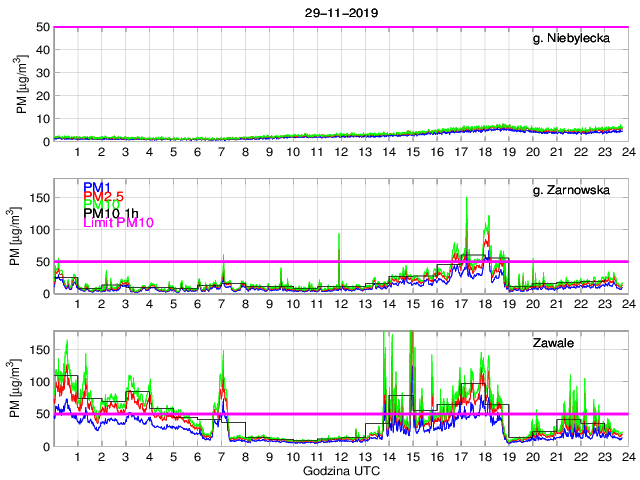Click hour 18 tick on Zawale plot

[x=484, y=458]
